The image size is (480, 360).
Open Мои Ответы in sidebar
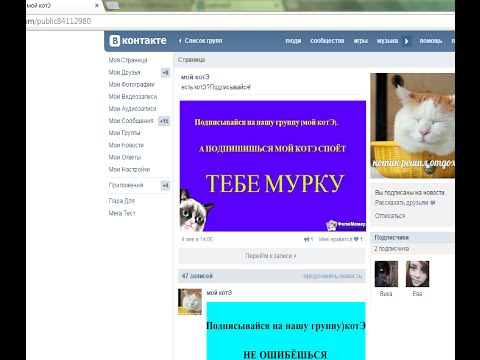tap(125, 157)
